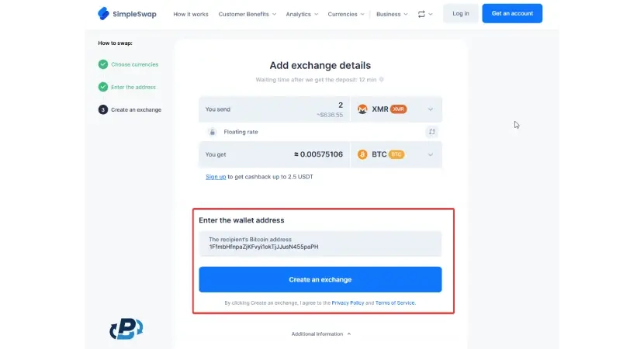Open the exchange icon menu in navbar
This screenshot has width=644, height=349.
425,14
